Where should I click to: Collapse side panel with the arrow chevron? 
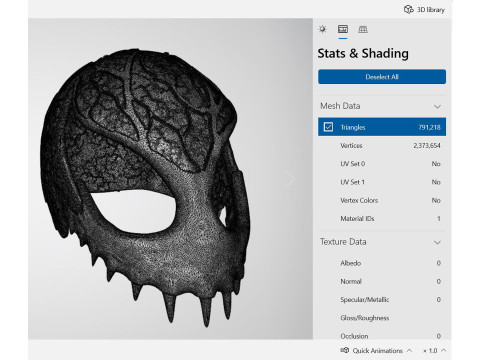pos(290,179)
